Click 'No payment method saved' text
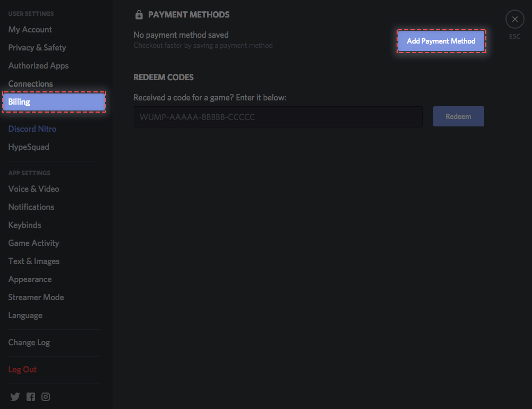Viewport: 532px width, 409px height. click(181, 35)
